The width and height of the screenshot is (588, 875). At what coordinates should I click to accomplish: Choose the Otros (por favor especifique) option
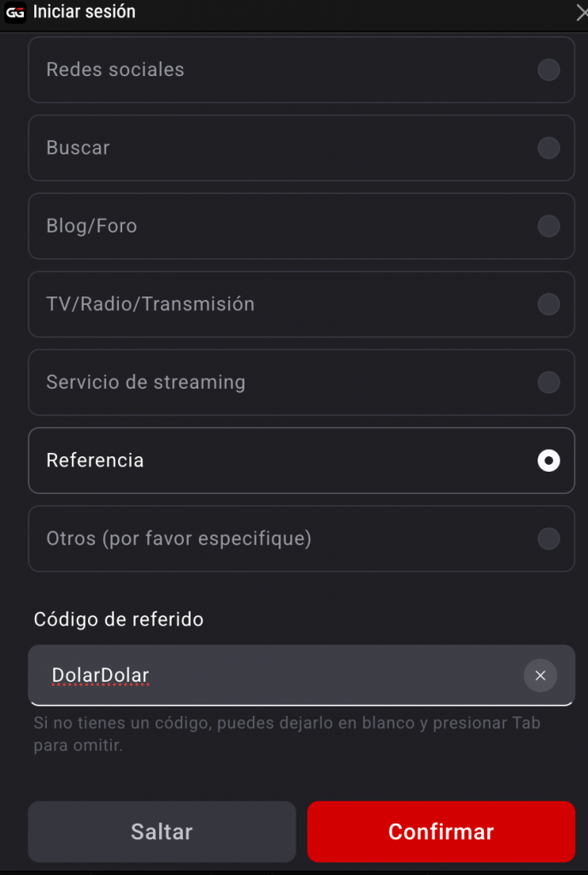point(548,538)
